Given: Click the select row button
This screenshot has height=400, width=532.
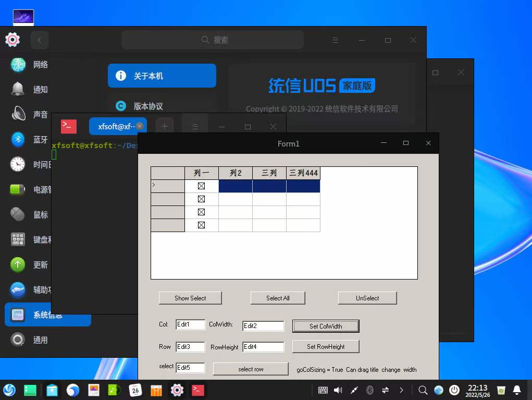Looking at the screenshot, I should click(x=251, y=369).
